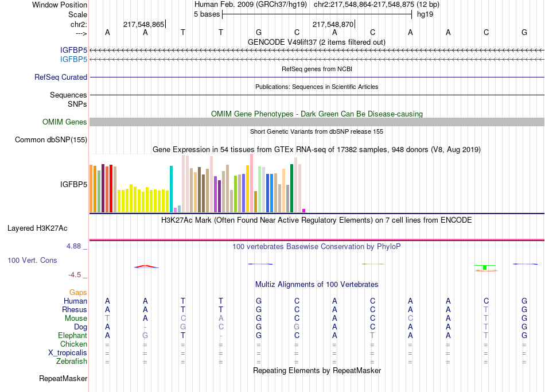Click the Sequences track label
This screenshot has width=545, height=392.
click(x=68, y=95)
